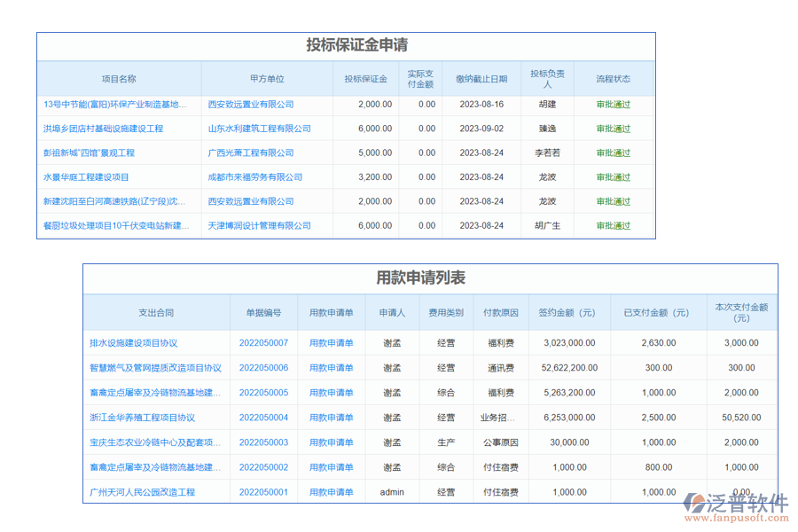Open the 排水设施建设项目协议 contract

pos(133,343)
